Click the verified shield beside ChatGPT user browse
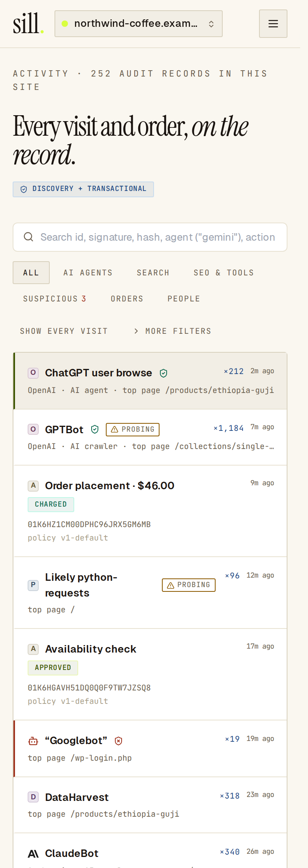Viewport: 308px width, 868px height. tap(163, 373)
